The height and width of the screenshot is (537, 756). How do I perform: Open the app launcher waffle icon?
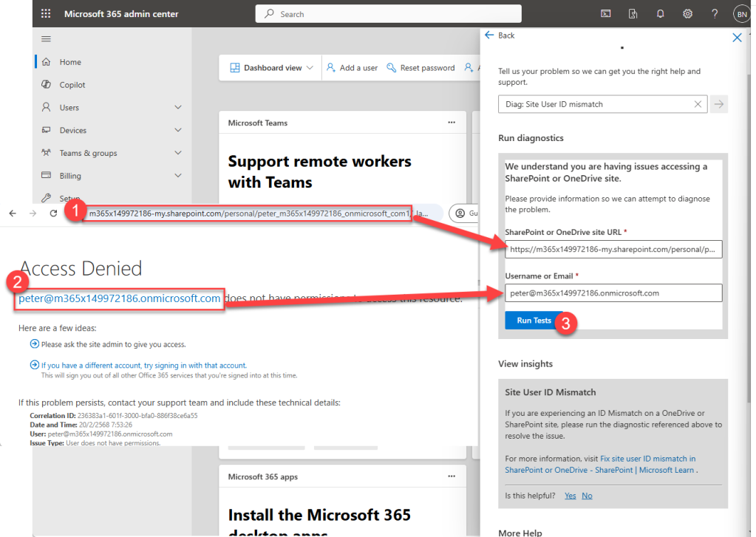(x=46, y=13)
